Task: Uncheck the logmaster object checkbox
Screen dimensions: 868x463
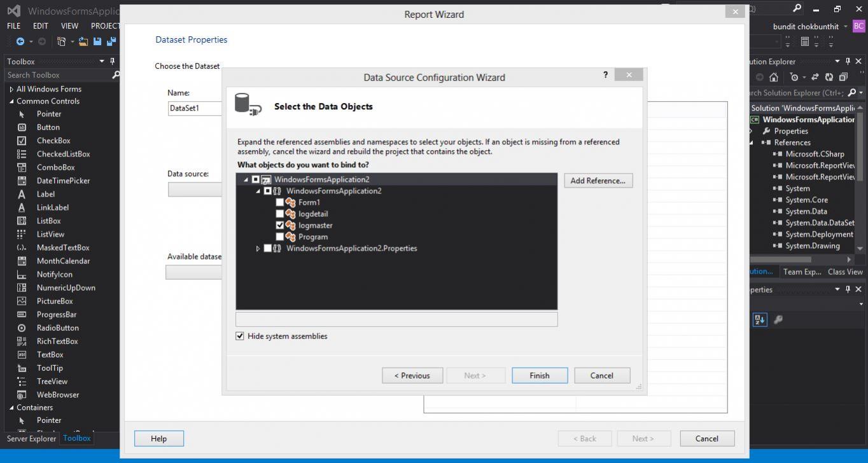Action: (x=279, y=225)
